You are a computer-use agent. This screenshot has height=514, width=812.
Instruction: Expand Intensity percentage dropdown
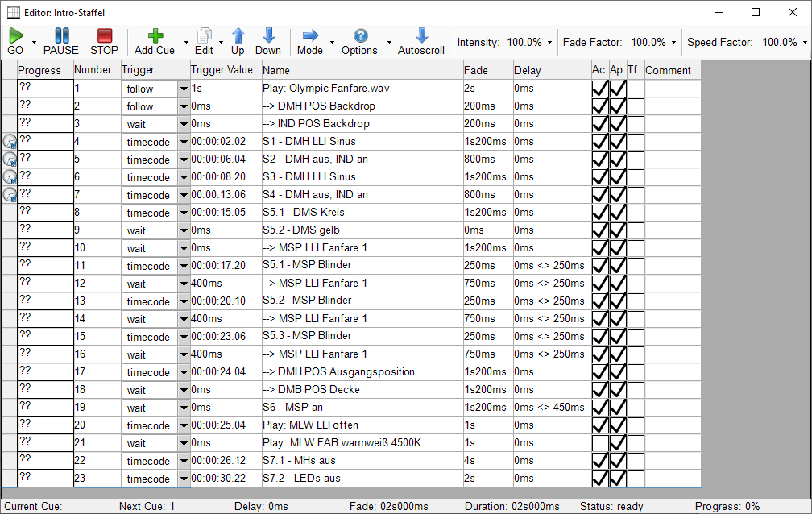(549, 42)
